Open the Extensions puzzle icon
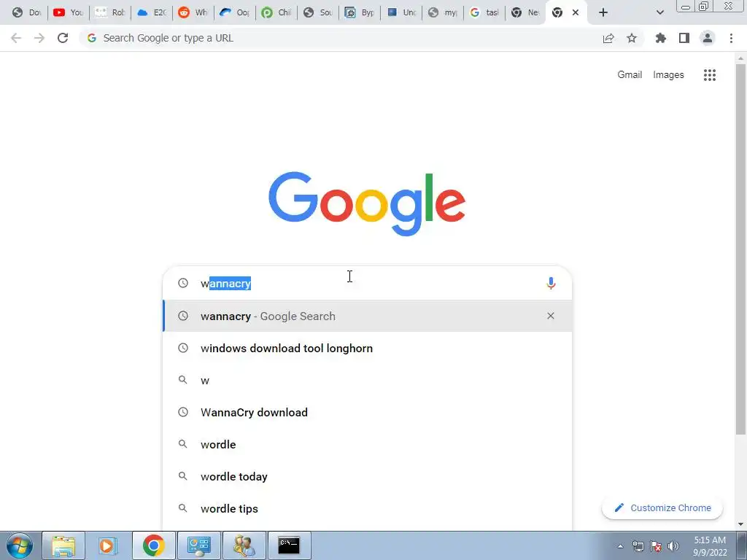Viewport: 747px width, 560px height. tap(661, 38)
